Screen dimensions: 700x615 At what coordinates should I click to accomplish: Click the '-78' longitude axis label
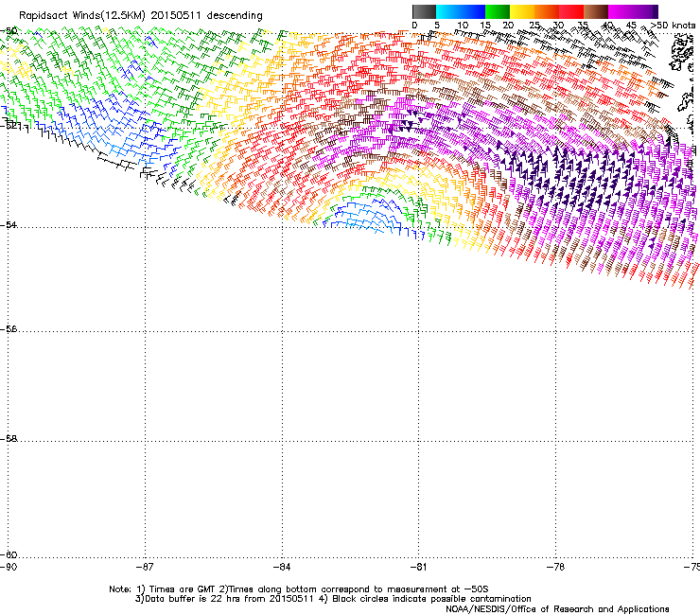point(556,567)
